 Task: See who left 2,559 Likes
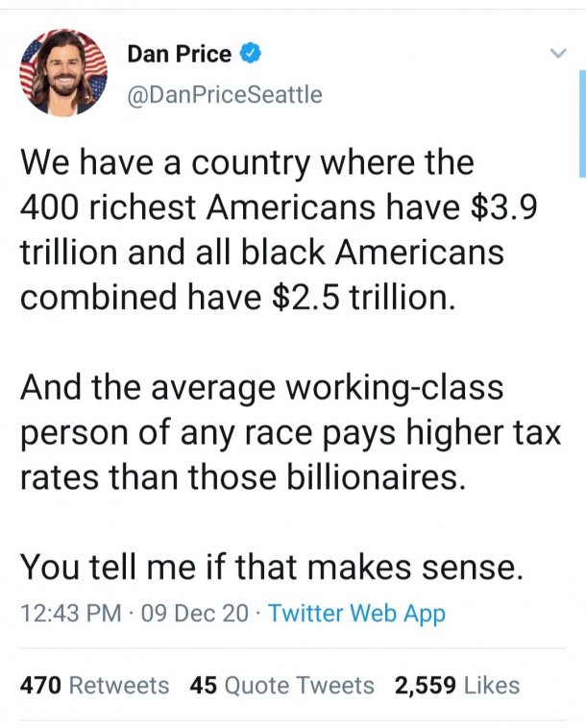(x=456, y=685)
